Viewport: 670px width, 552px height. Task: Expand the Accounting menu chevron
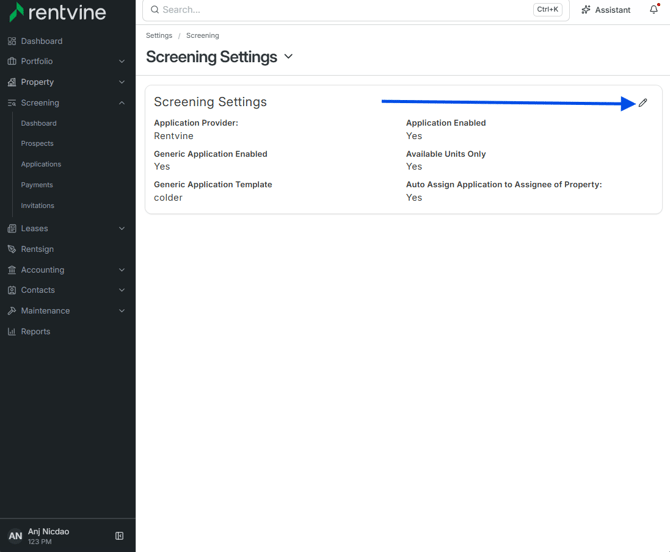click(122, 270)
